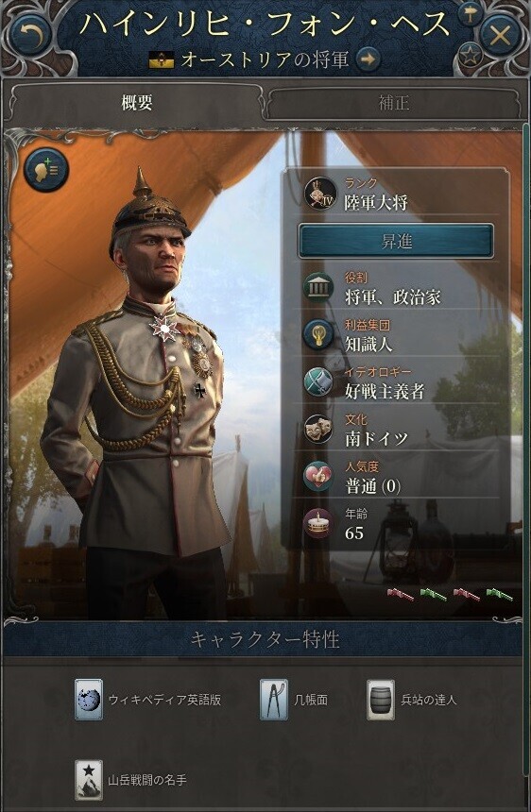Viewport: 531px width, 812px height.
Task: Click the 好戦主義者 ideology icon
Action: pos(318,382)
